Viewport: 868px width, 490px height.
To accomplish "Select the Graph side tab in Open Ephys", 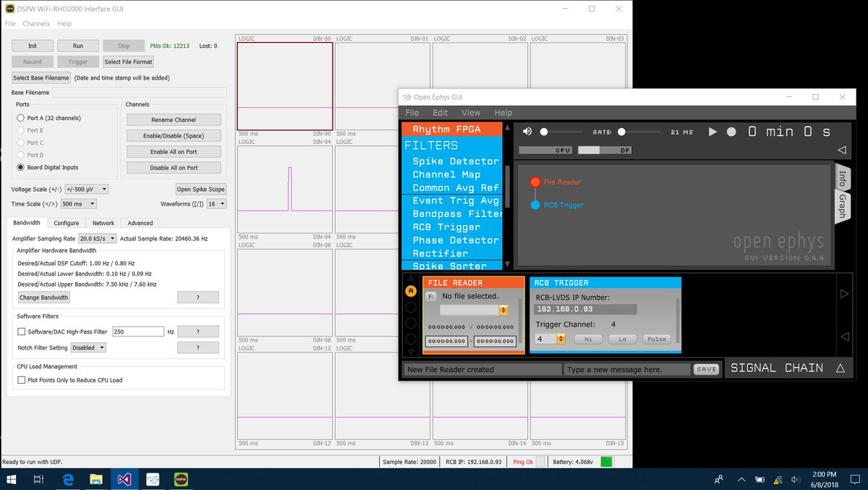I will pyautogui.click(x=842, y=206).
